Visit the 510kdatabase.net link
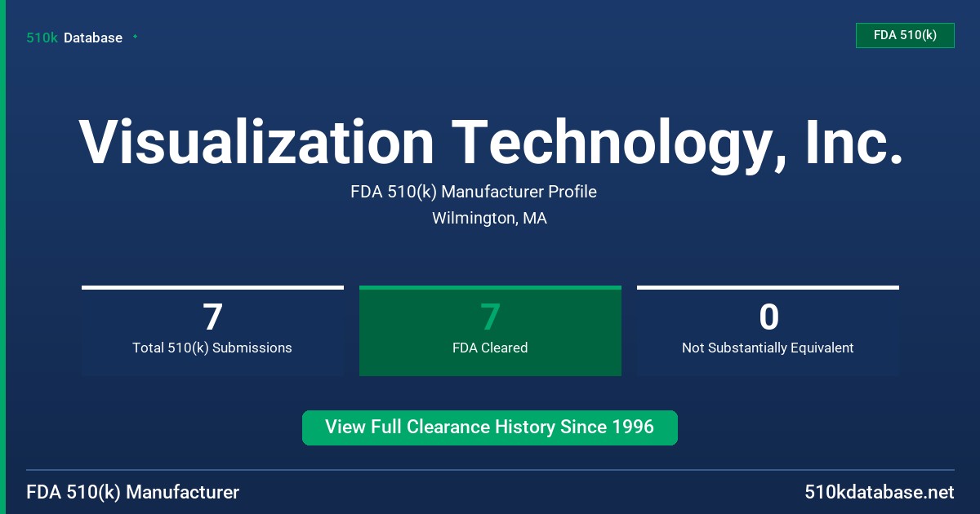This screenshot has width=980, height=514. 880,493
